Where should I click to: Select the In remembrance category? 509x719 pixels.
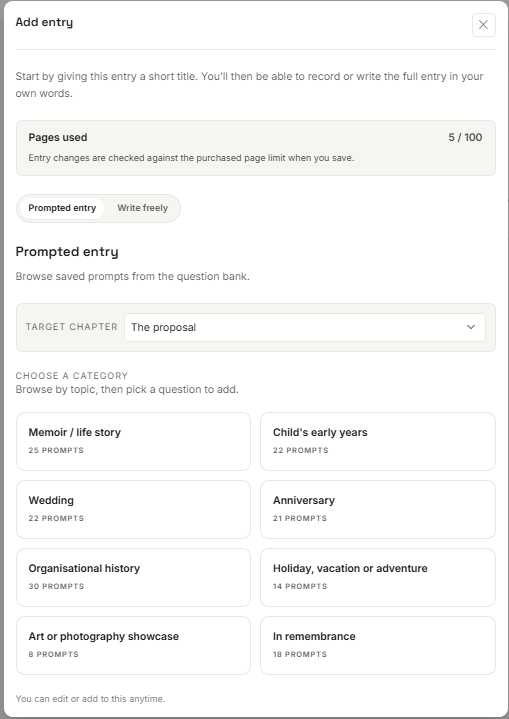(x=378, y=645)
